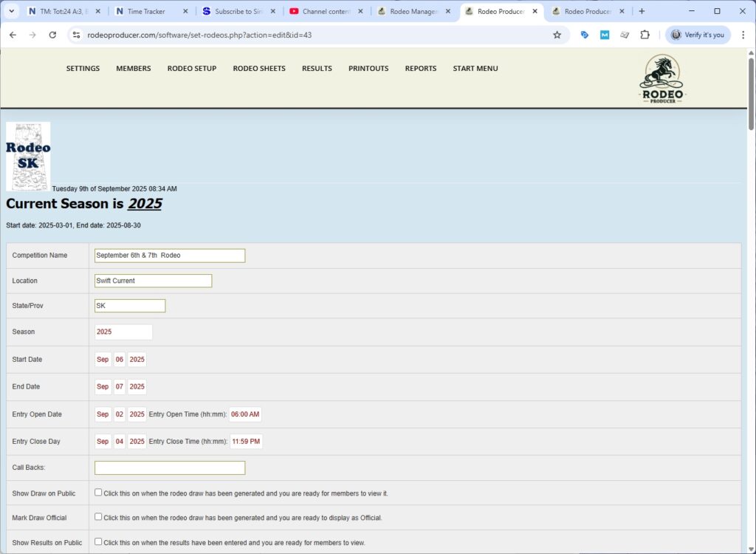Expand the Entry Close Time dropdown
The height and width of the screenshot is (554, 756).
246,441
